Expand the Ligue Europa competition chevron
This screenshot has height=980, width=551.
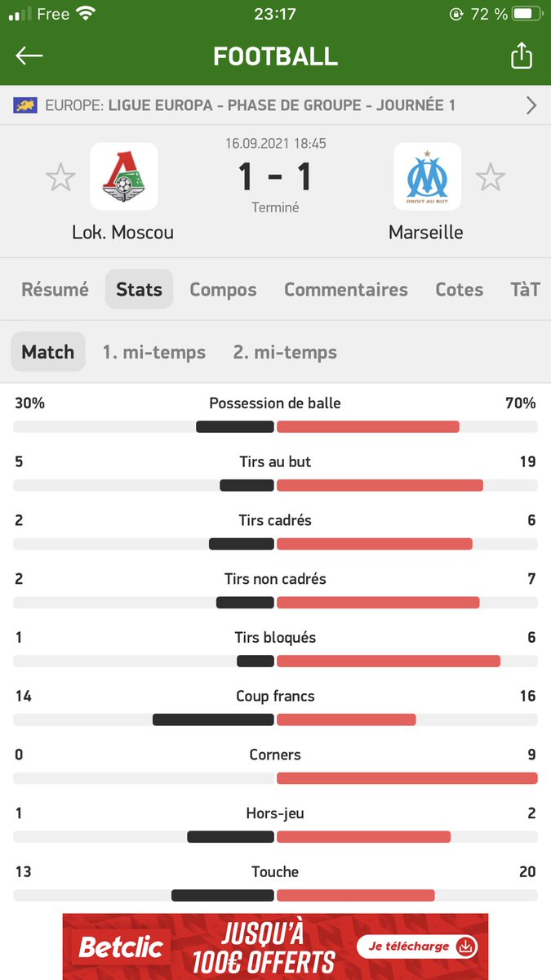tap(531, 105)
